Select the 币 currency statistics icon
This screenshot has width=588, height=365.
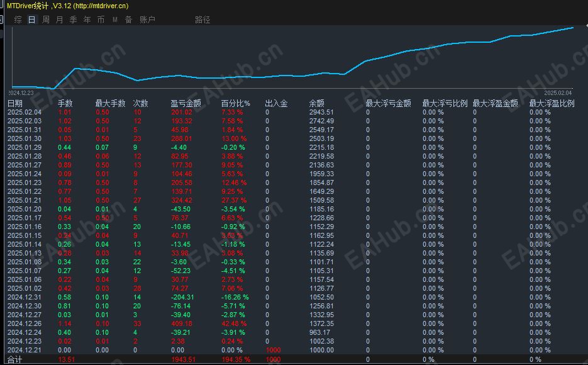click(100, 20)
